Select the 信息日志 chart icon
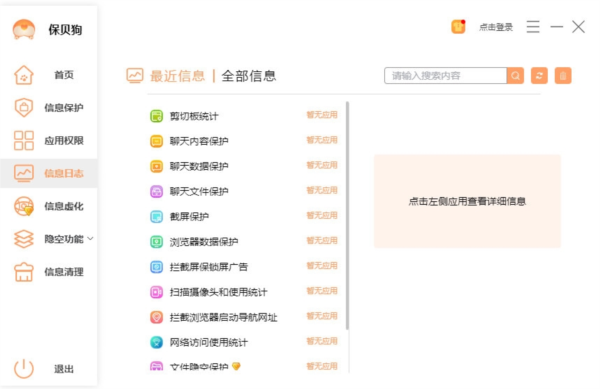Screen dimensions: 600x389 tap(24, 173)
